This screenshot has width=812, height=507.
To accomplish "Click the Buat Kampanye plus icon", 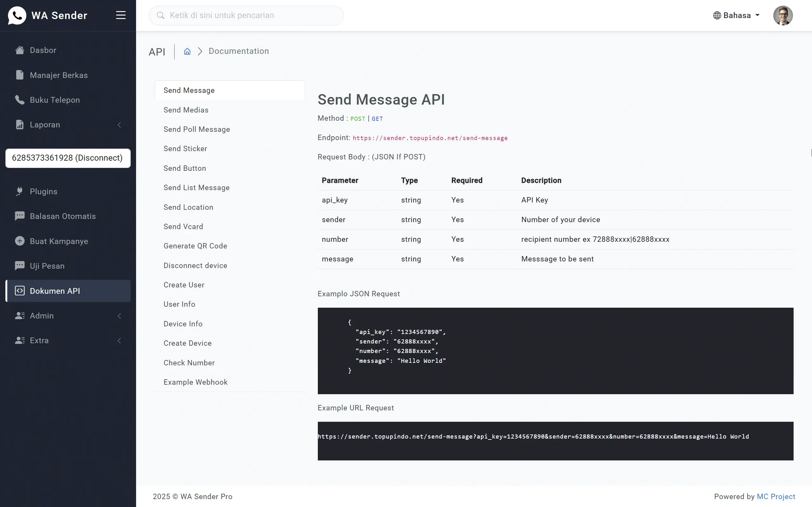I will [19, 241].
